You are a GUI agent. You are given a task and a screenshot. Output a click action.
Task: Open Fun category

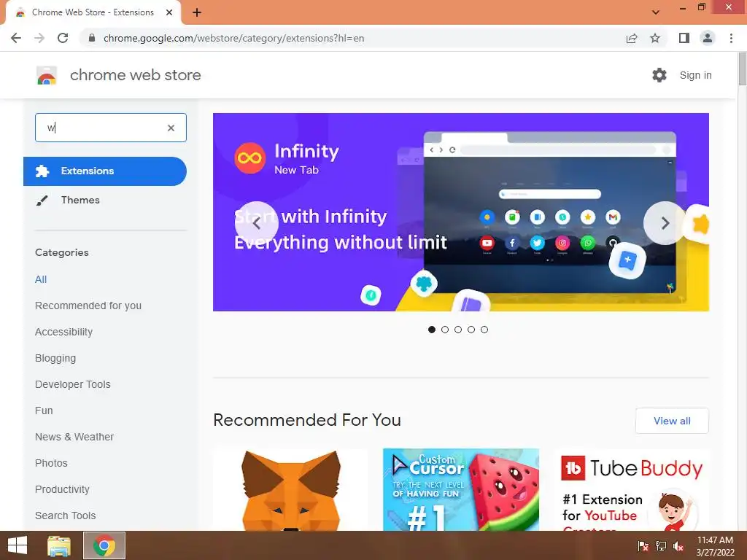point(44,411)
